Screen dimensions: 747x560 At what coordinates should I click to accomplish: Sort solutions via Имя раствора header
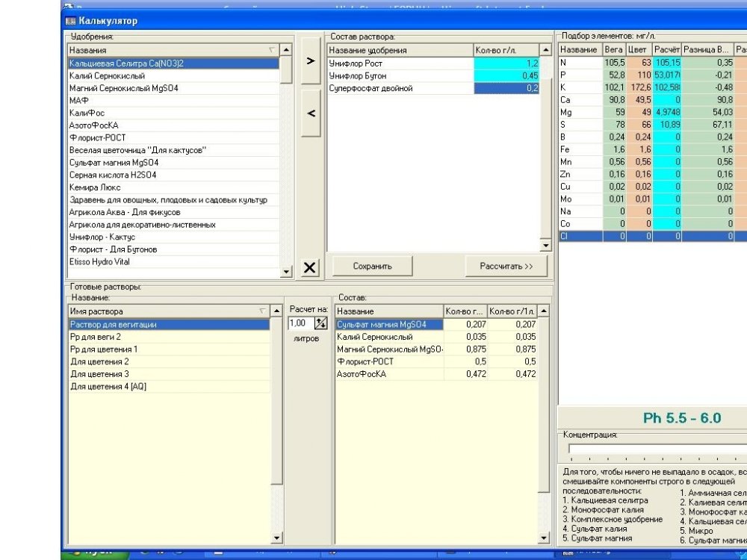(x=169, y=311)
